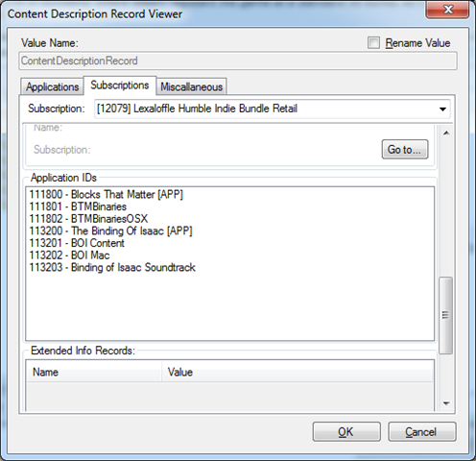This screenshot has height=461, width=476.
Task: Select 111802 - BTMBinariesOSX entry
Action: coord(88,219)
